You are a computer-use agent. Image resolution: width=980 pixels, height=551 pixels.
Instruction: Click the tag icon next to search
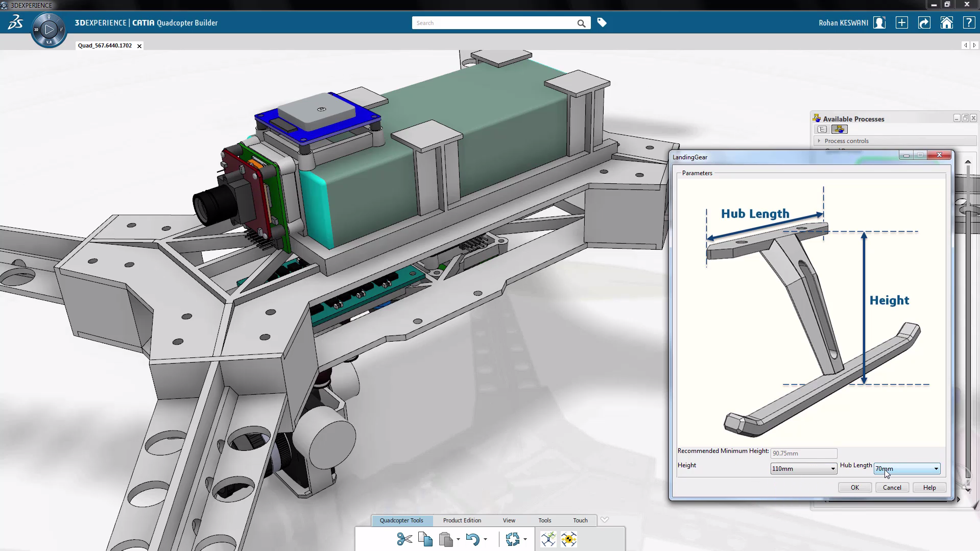tap(602, 22)
